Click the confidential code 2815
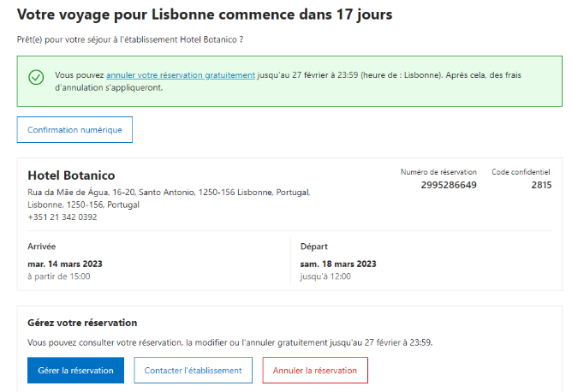 pos(541,185)
